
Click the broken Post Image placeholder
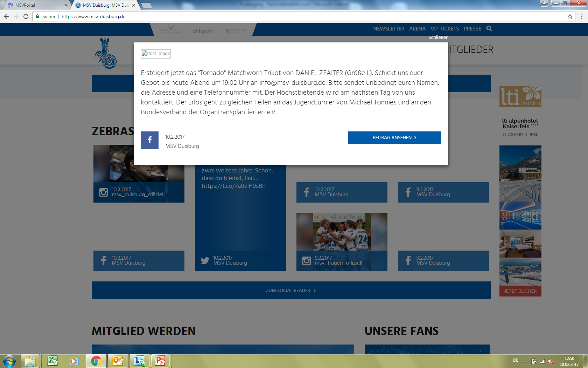coord(156,54)
